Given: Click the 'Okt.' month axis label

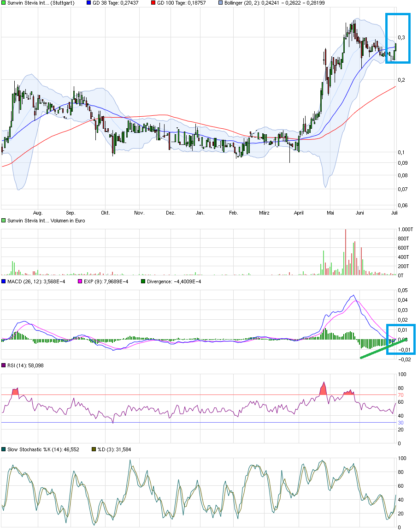Looking at the screenshot, I should coord(106,213).
